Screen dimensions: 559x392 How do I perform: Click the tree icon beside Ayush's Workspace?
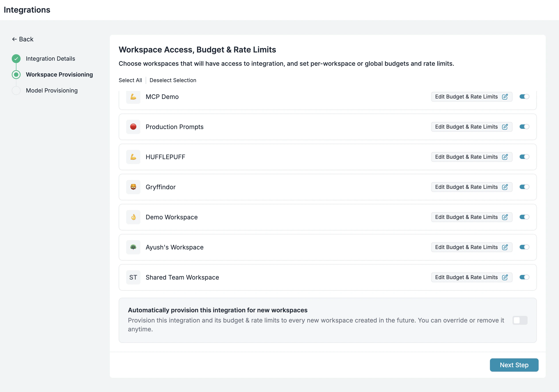click(x=133, y=247)
